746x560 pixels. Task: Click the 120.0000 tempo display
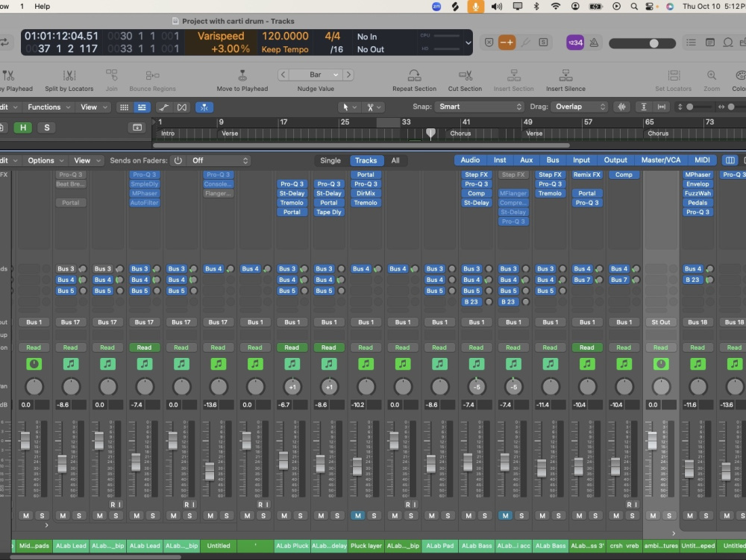pos(285,36)
